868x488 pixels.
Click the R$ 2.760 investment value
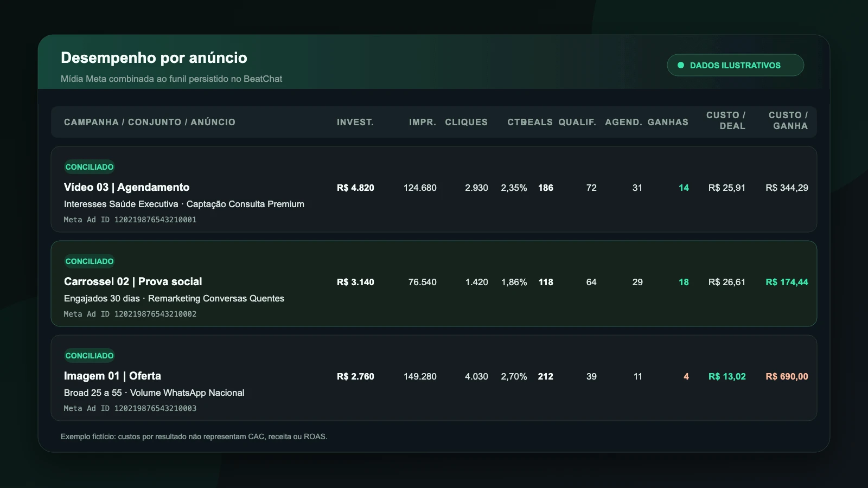pos(355,376)
